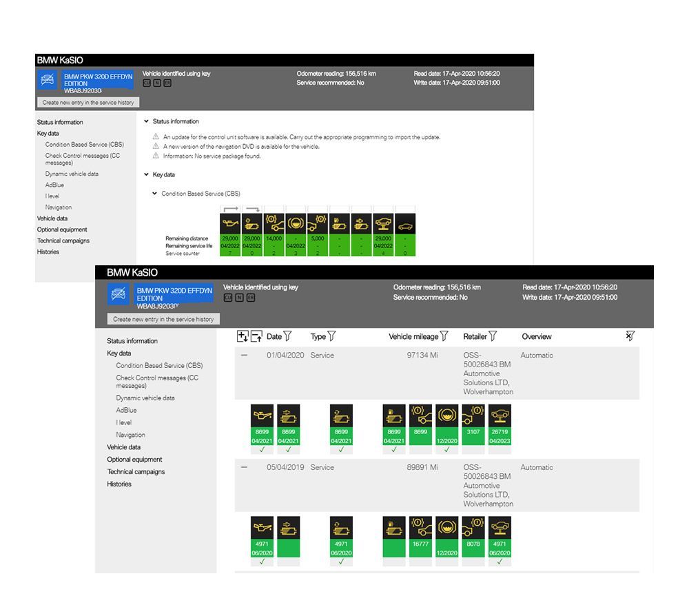
Task: Click front brake icon in 01/04/2020 service
Action: click(420, 415)
